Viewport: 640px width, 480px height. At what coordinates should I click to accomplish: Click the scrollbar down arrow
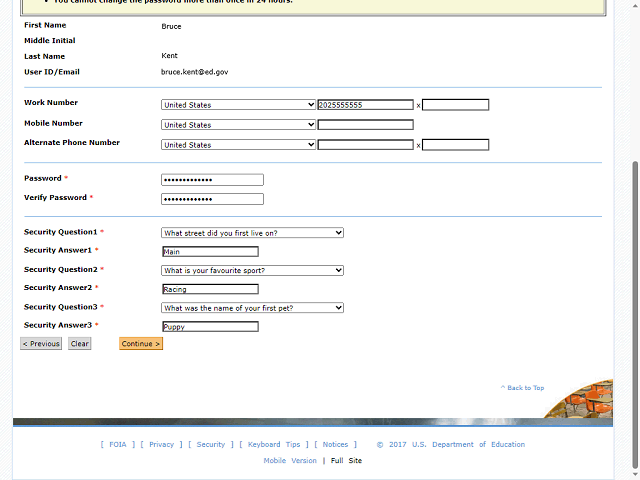point(635,474)
